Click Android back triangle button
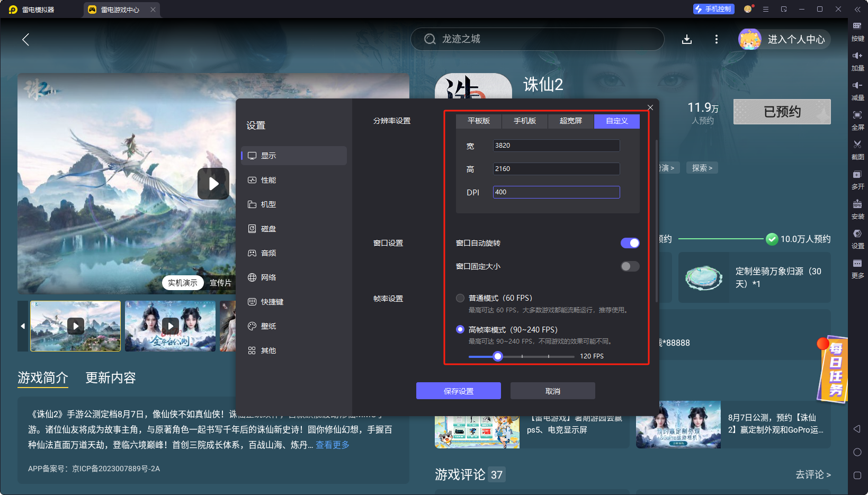The height and width of the screenshot is (495, 868). pos(857,429)
